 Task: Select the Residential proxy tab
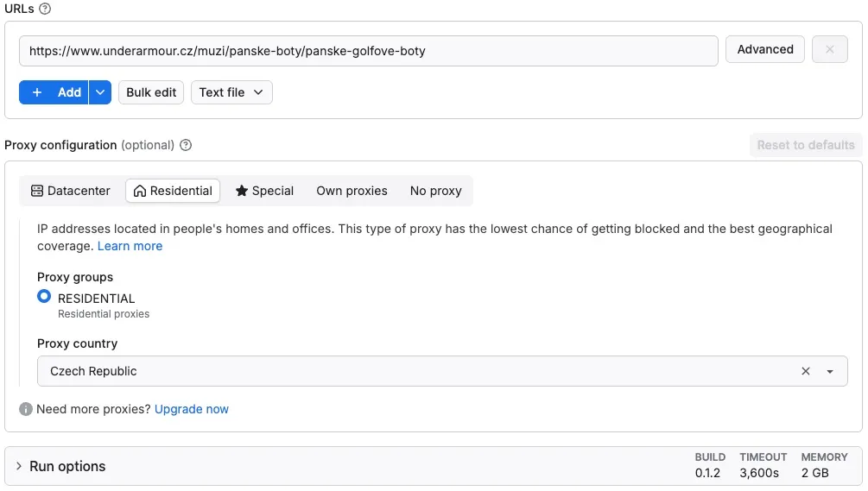[x=173, y=191]
